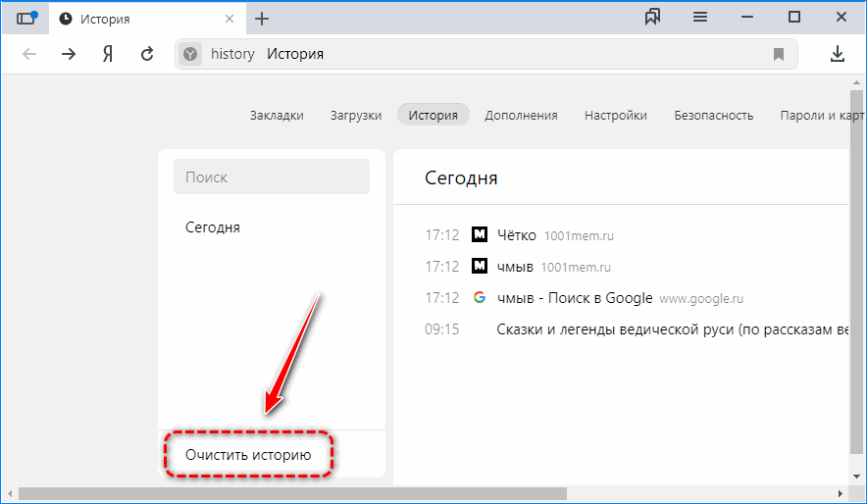Screen dimensions: 867x504
Task: Select Сегодня in the left sidebar
Action: click(212, 227)
